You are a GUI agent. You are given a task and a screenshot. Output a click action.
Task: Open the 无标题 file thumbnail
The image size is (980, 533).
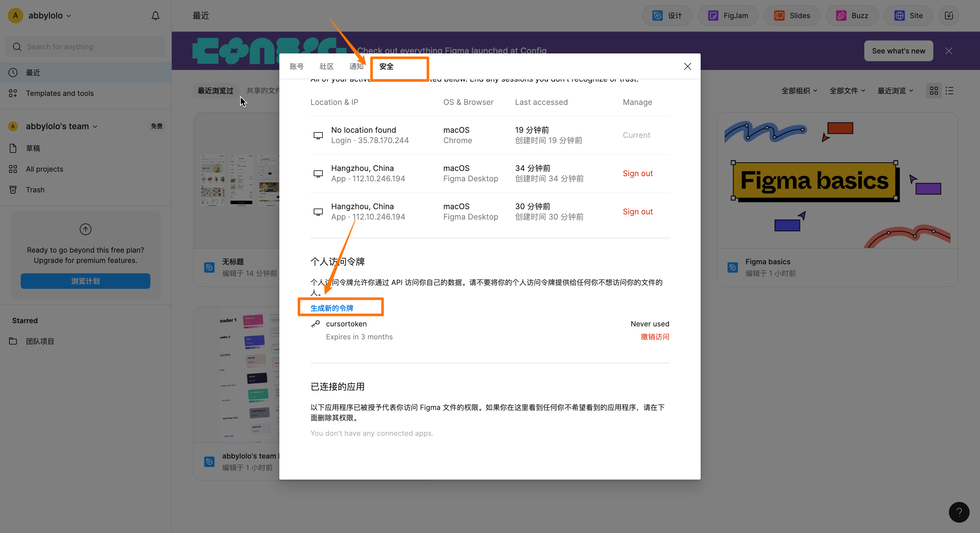pyautogui.click(x=237, y=181)
